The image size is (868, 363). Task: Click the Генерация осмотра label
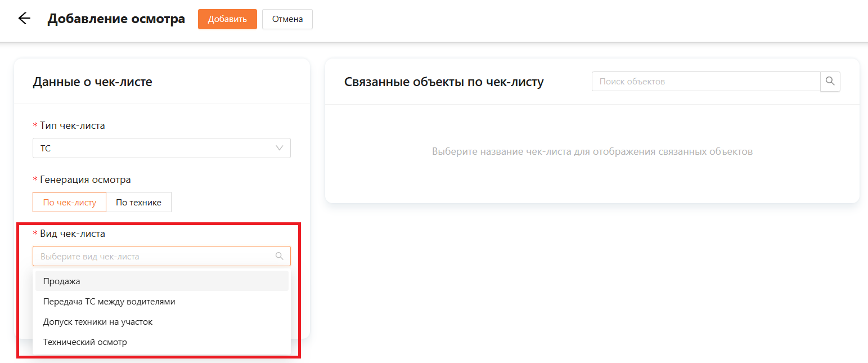85,180
